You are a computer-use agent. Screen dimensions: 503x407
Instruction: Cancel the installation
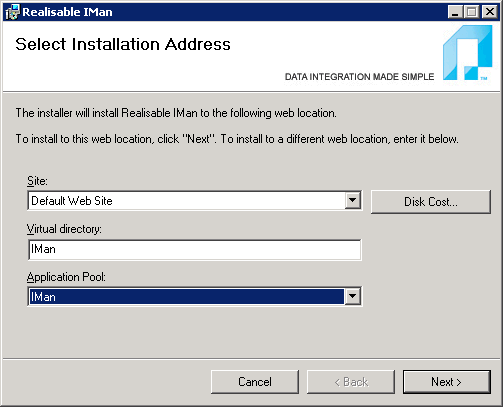[255, 382]
